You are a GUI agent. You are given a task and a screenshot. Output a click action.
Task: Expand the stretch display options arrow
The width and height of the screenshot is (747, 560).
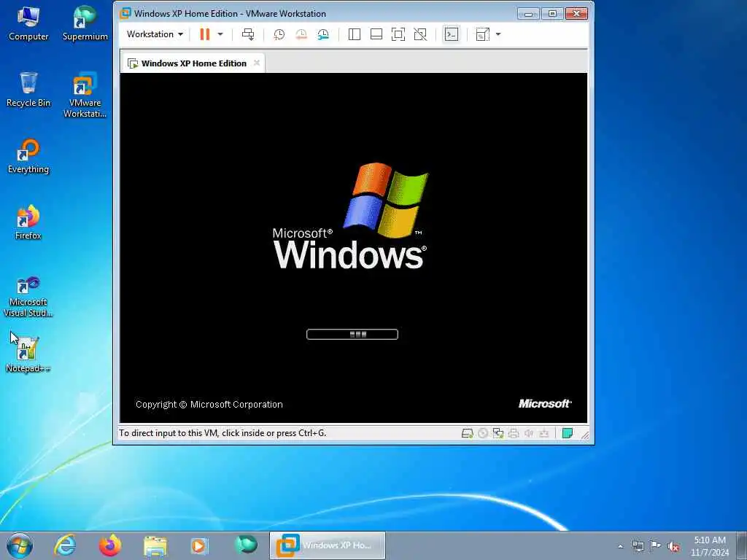498,34
